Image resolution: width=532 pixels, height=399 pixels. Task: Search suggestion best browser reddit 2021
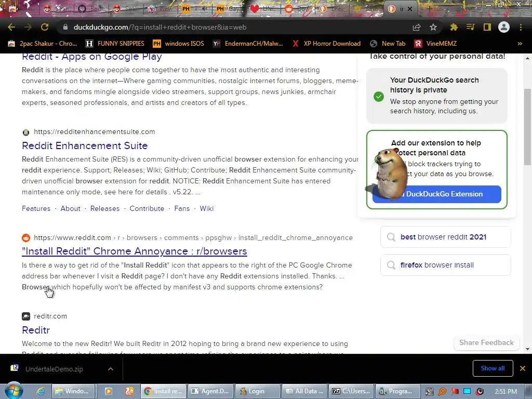[x=445, y=237]
